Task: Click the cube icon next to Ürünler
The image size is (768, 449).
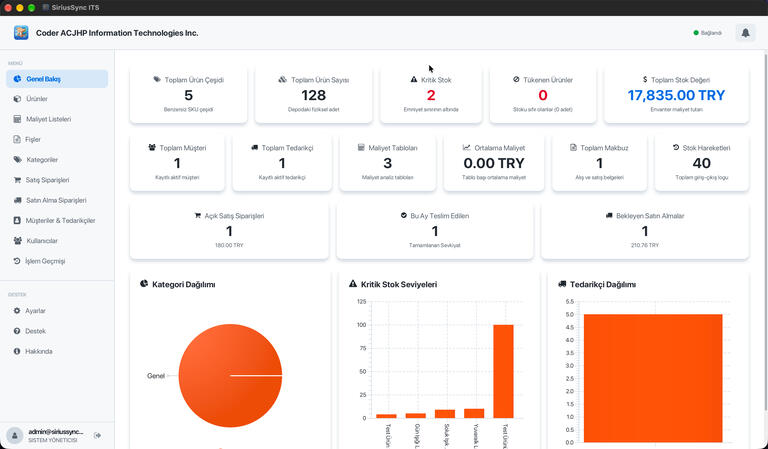Action: pyautogui.click(x=17, y=99)
